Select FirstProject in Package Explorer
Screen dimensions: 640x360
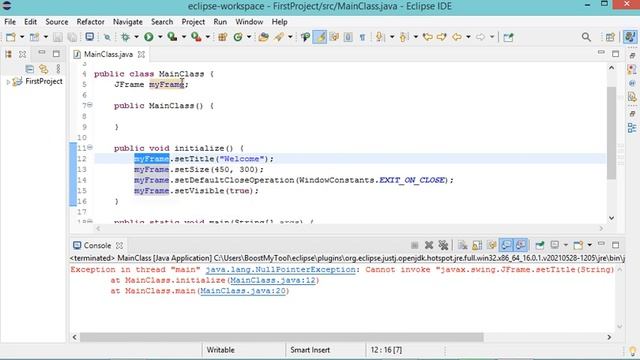pos(44,81)
